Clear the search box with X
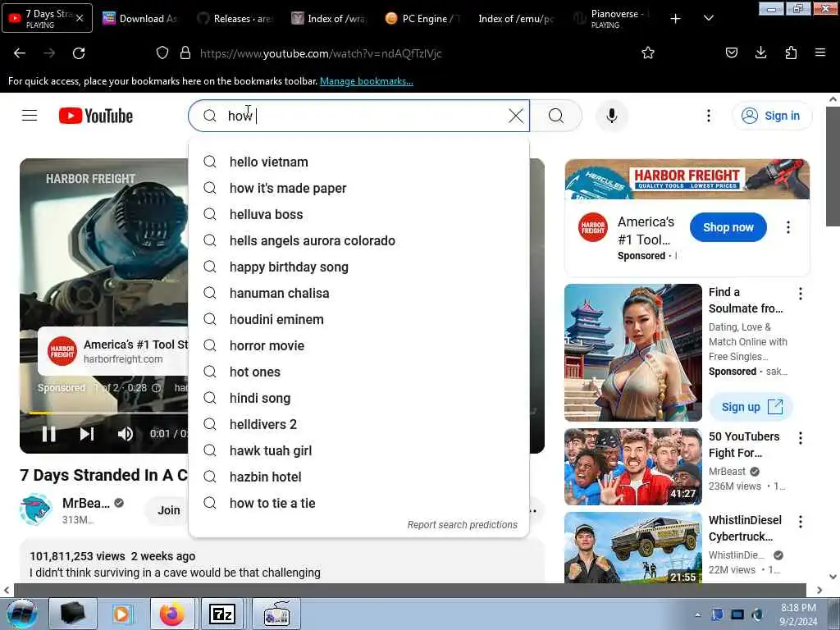The height and width of the screenshot is (630, 840). point(516,116)
